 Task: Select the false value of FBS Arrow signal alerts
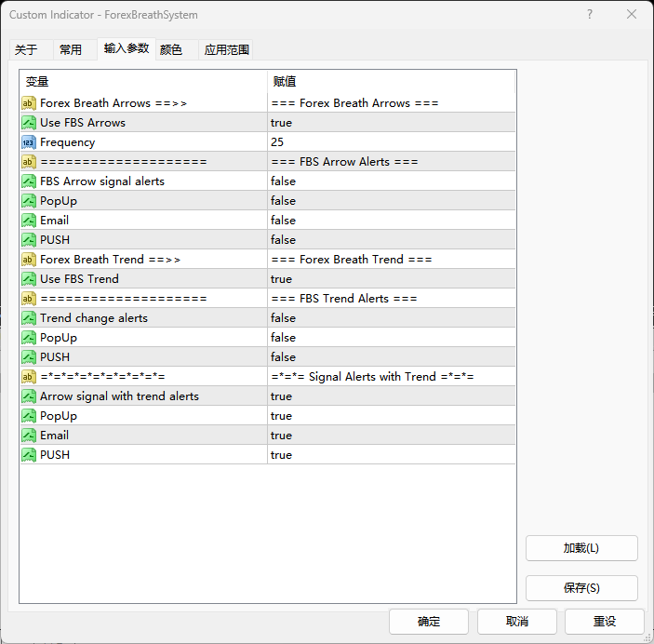pos(392,181)
